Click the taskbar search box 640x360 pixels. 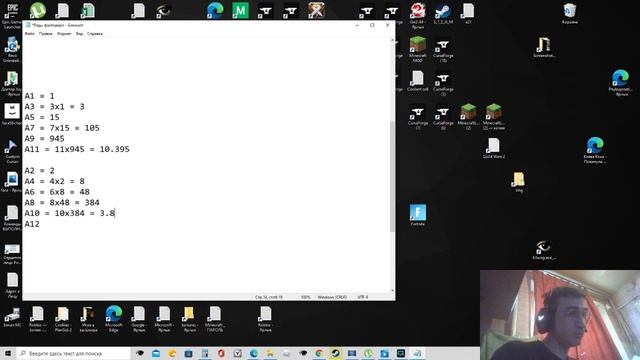73,353
